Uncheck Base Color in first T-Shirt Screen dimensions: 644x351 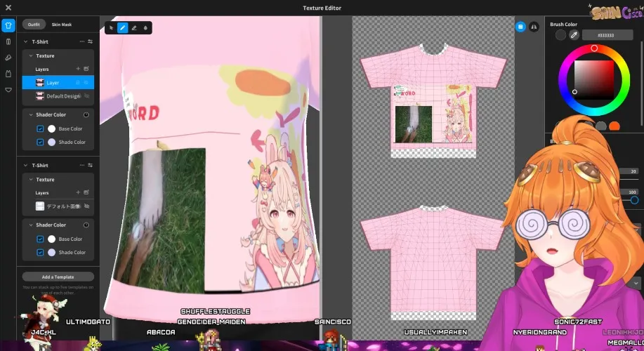(40, 128)
